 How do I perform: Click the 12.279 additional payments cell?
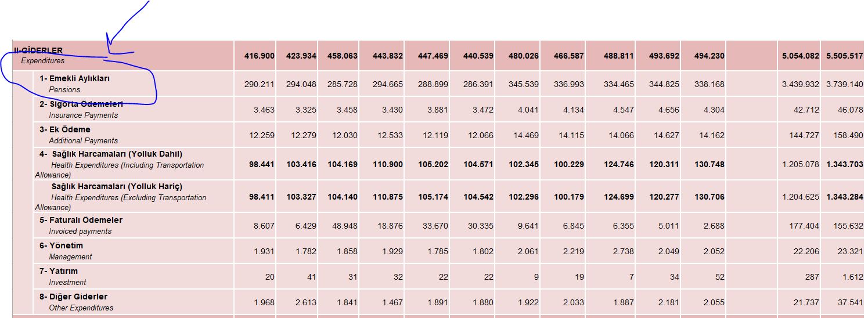click(x=302, y=135)
